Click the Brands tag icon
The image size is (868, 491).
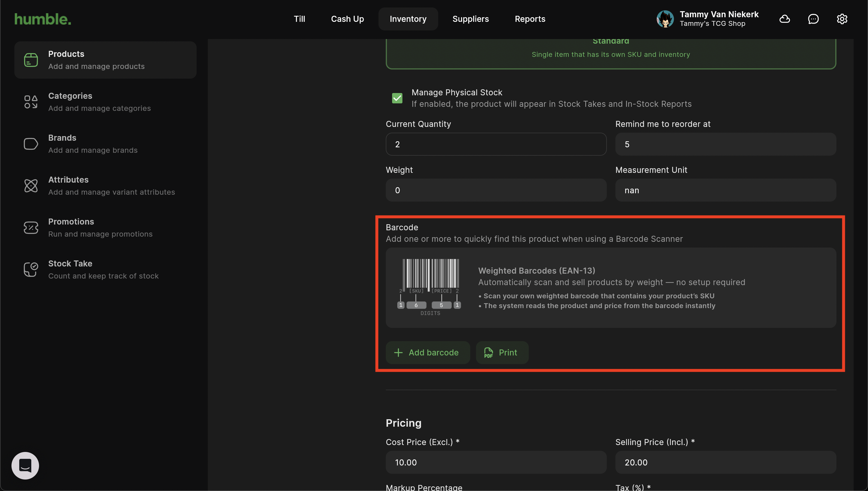tap(31, 144)
